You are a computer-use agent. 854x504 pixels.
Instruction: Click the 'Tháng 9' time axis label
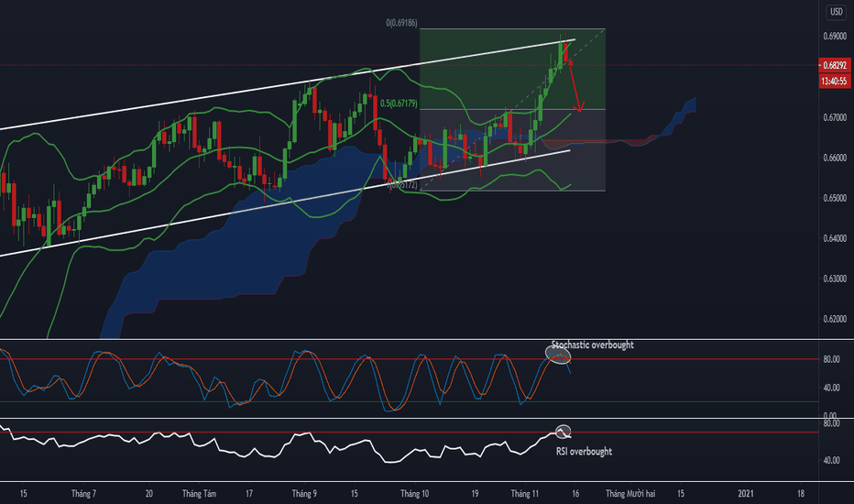(304, 494)
